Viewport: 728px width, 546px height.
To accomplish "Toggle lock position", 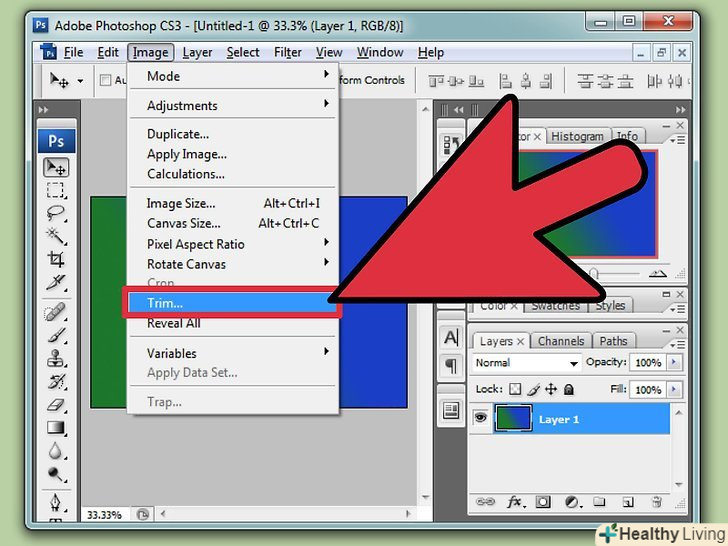I will click(551, 389).
